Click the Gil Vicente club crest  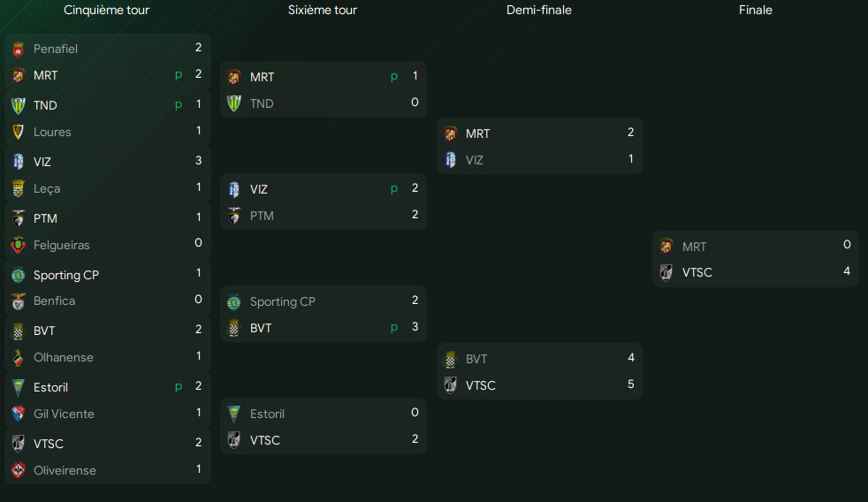[x=18, y=414]
